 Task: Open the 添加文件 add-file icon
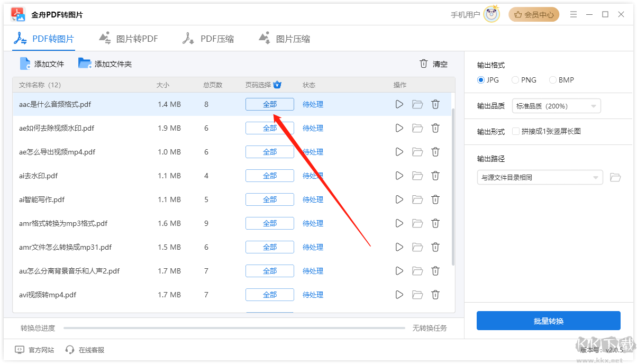[x=25, y=63]
